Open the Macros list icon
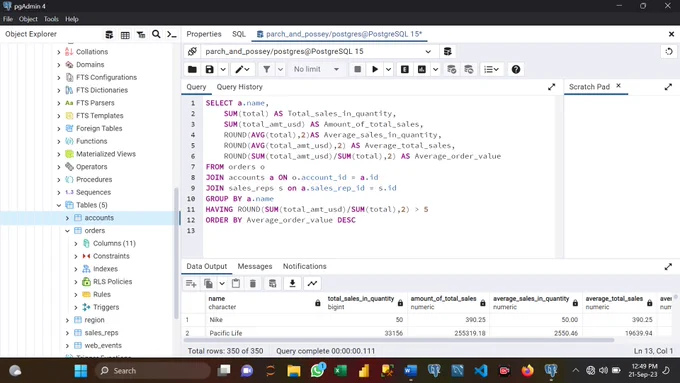This screenshot has height=383, width=680. click(x=491, y=69)
